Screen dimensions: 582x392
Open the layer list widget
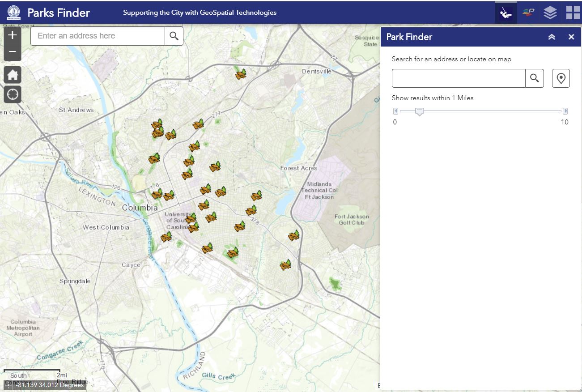(x=550, y=13)
